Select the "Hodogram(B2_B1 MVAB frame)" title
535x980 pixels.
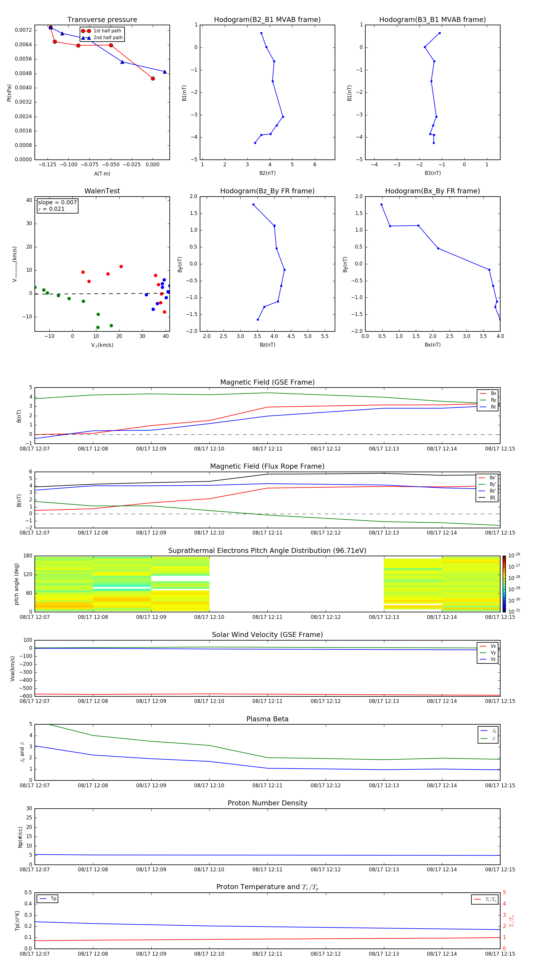tap(267, 19)
